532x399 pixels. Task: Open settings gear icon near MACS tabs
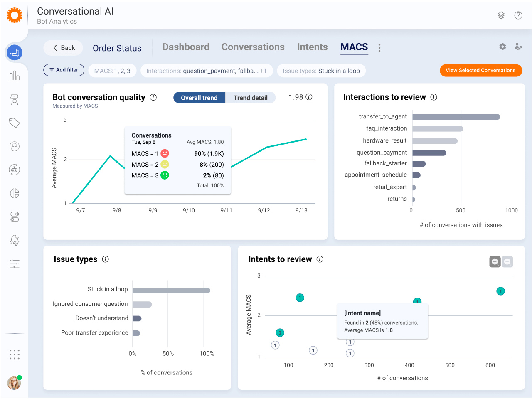[502, 47]
